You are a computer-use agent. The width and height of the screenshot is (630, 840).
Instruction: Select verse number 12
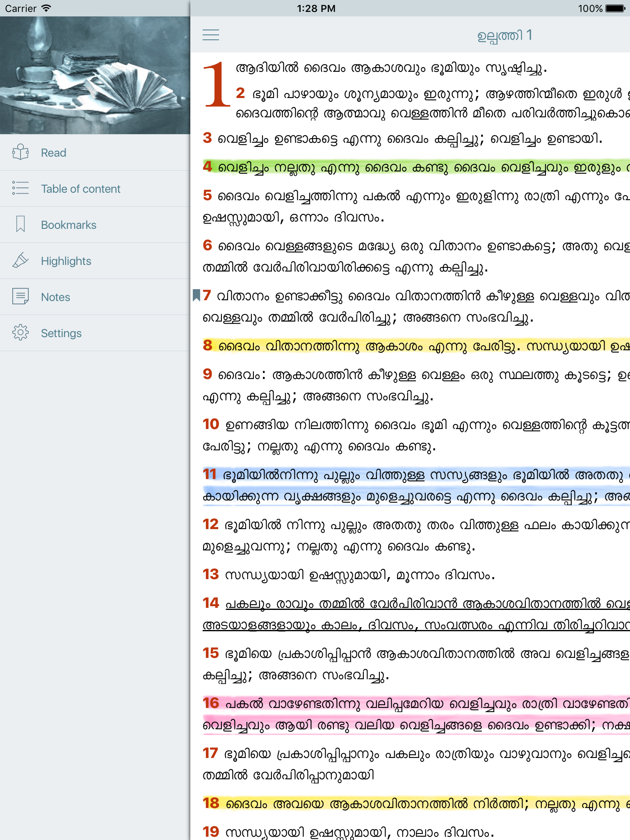pos(211,524)
